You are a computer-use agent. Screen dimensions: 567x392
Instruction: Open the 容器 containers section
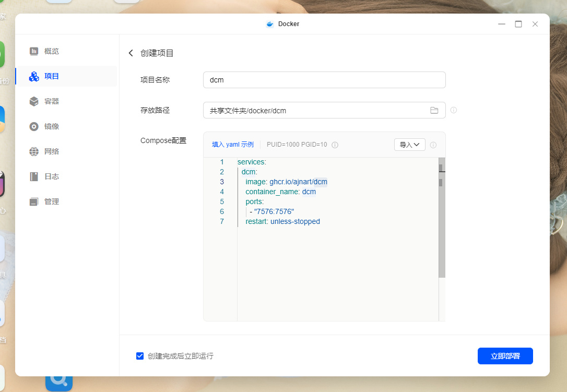[66, 101]
